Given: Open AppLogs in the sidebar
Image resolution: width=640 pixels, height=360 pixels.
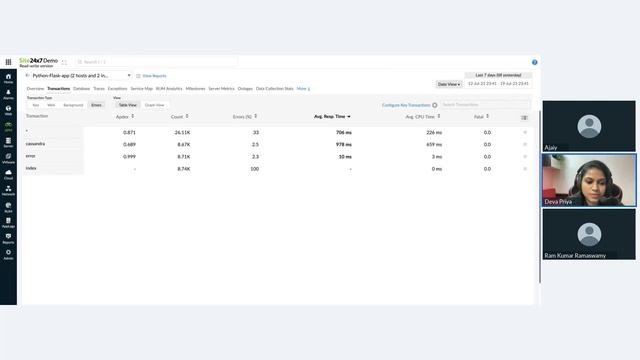Looking at the screenshot, I should click(x=8, y=223).
